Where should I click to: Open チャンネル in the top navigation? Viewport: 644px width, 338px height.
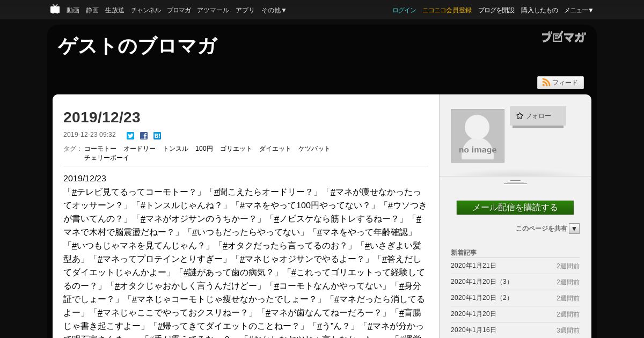pyautogui.click(x=146, y=10)
